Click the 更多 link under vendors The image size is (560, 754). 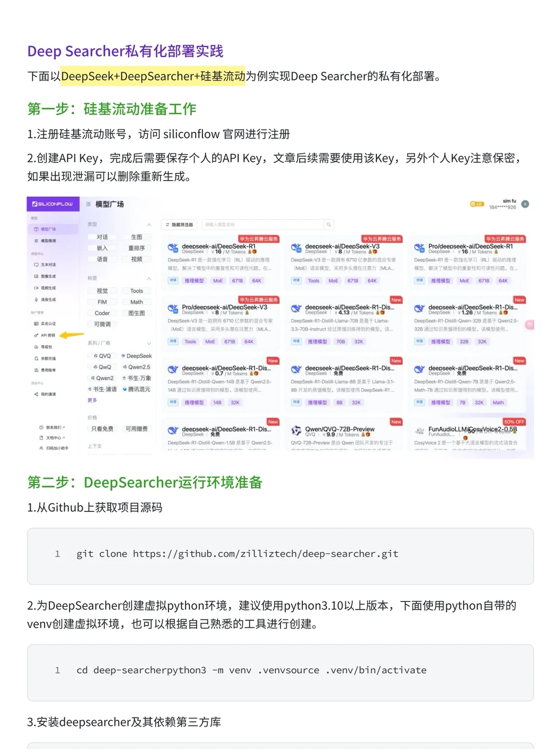[92, 400]
